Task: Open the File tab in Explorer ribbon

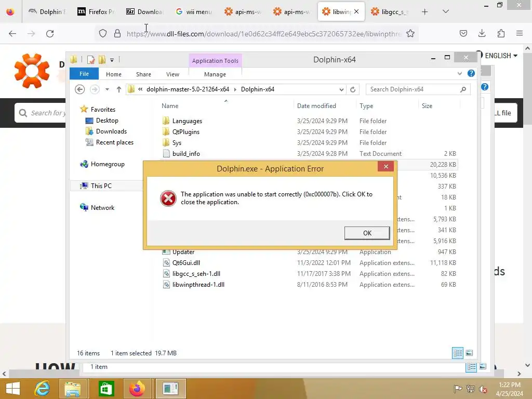Action: (84, 74)
